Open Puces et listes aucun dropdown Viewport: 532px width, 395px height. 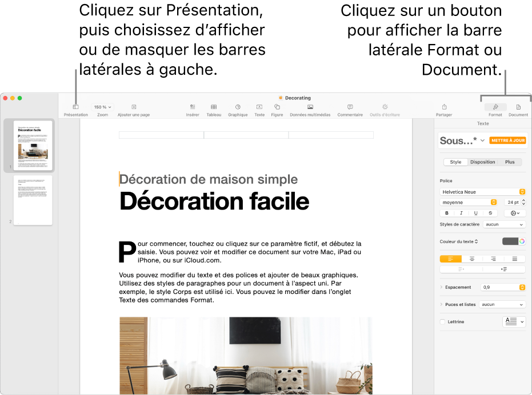coord(502,304)
